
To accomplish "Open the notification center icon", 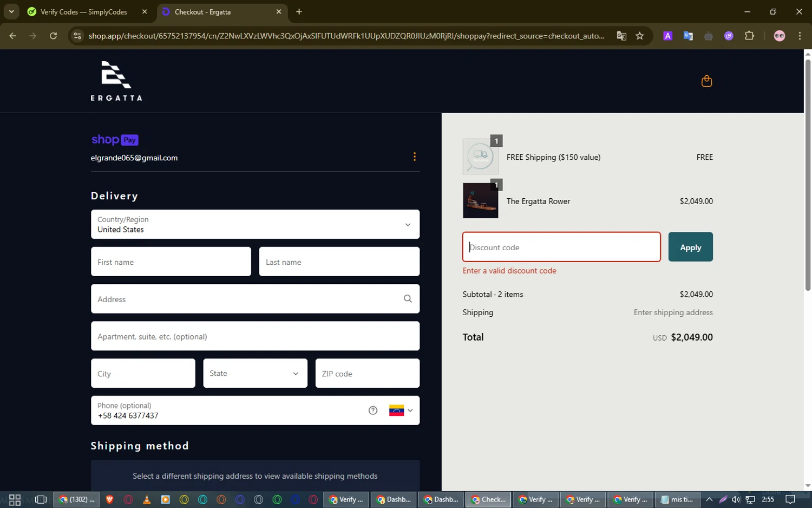I will (790, 499).
